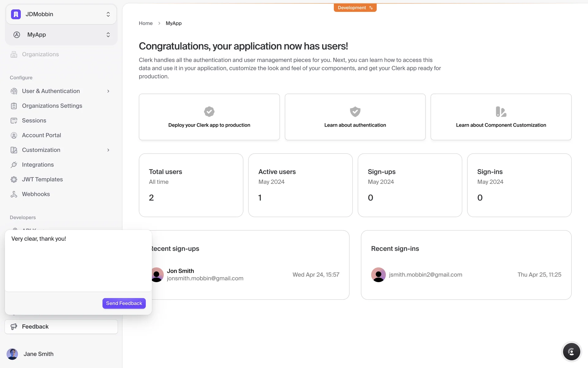588x368 pixels.
Task: Open Organizations Settings in sidebar
Action: pyautogui.click(x=52, y=106)
